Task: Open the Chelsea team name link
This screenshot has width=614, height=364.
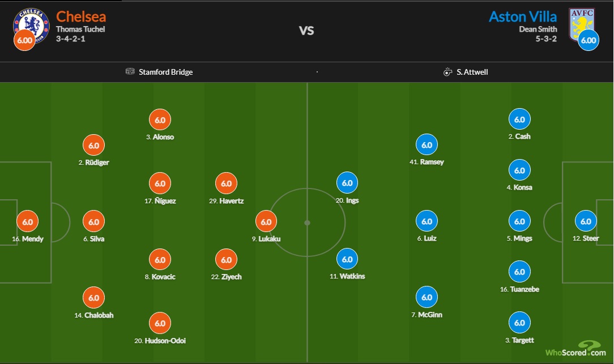Action: (x=81, y=16)
